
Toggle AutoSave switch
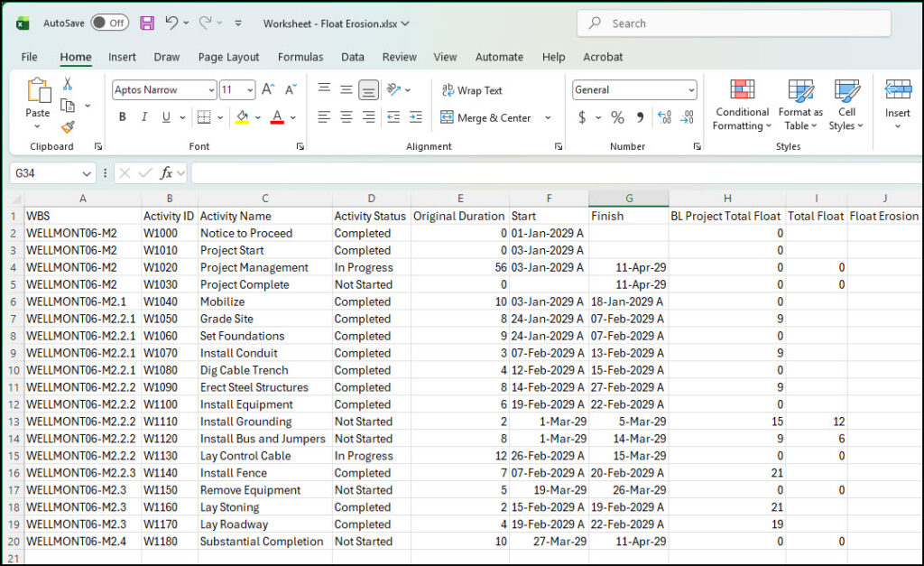[109, 23]
